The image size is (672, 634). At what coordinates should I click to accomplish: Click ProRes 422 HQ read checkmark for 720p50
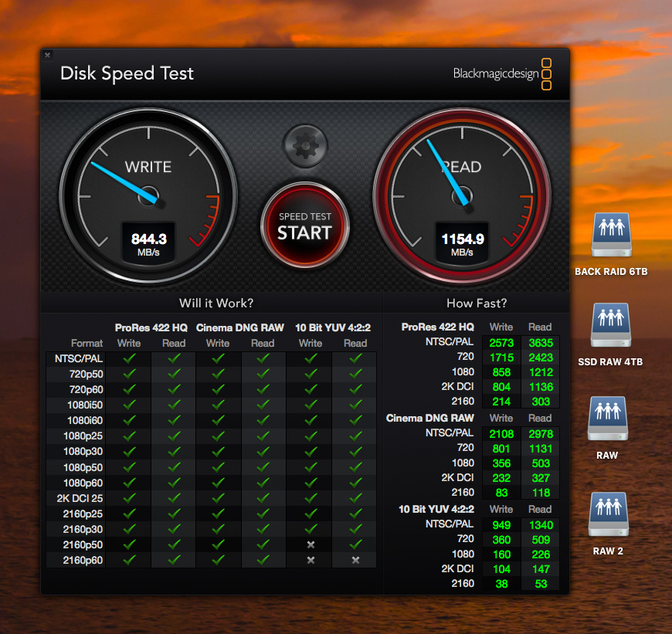174,374
